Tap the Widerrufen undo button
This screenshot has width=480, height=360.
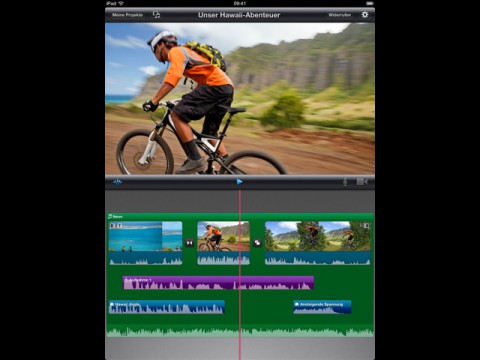339,15
